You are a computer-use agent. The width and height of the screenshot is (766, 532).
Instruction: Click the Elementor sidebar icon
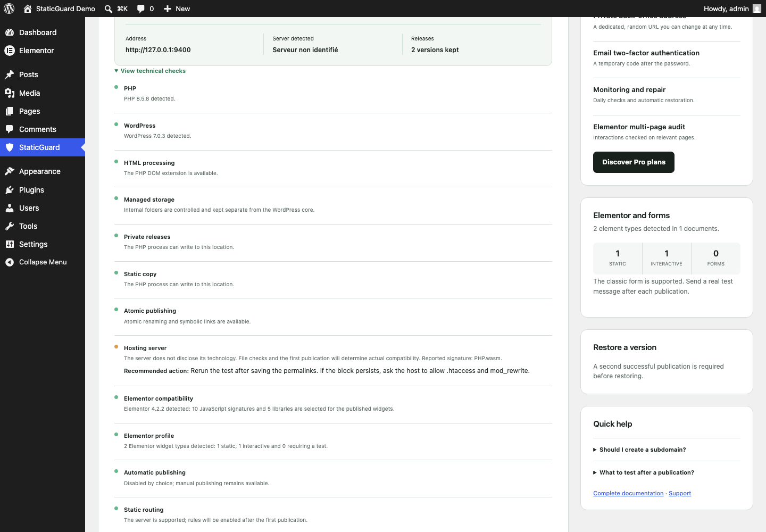[x=10, y=51]
